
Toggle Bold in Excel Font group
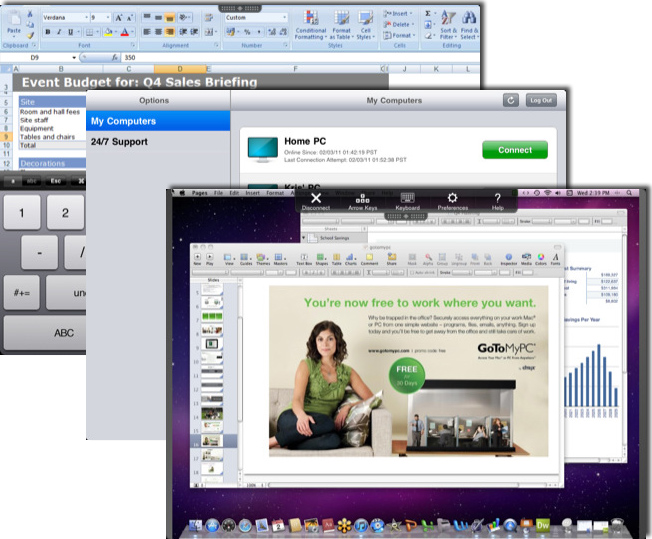coord(48,32)
